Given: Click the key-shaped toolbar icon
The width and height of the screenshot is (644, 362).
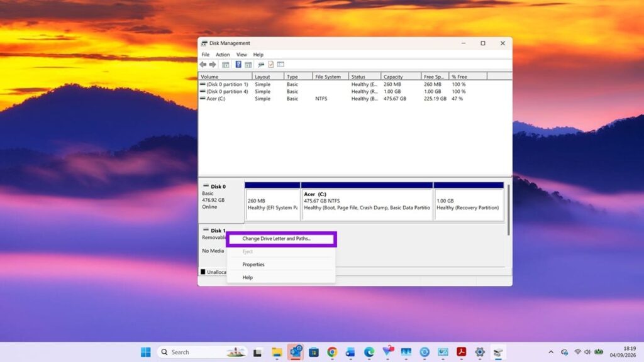Looking at the screenshot, I should pyautogui.click(x=261, y=65).
